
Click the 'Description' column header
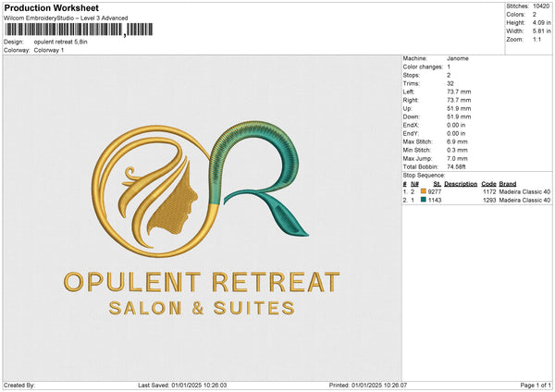(461, 184)
